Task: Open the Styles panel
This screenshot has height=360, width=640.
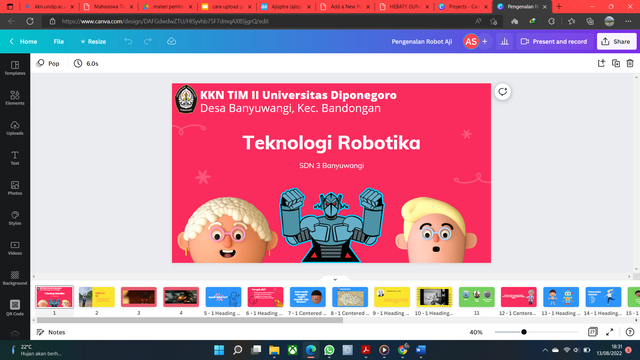Action: 15,218
